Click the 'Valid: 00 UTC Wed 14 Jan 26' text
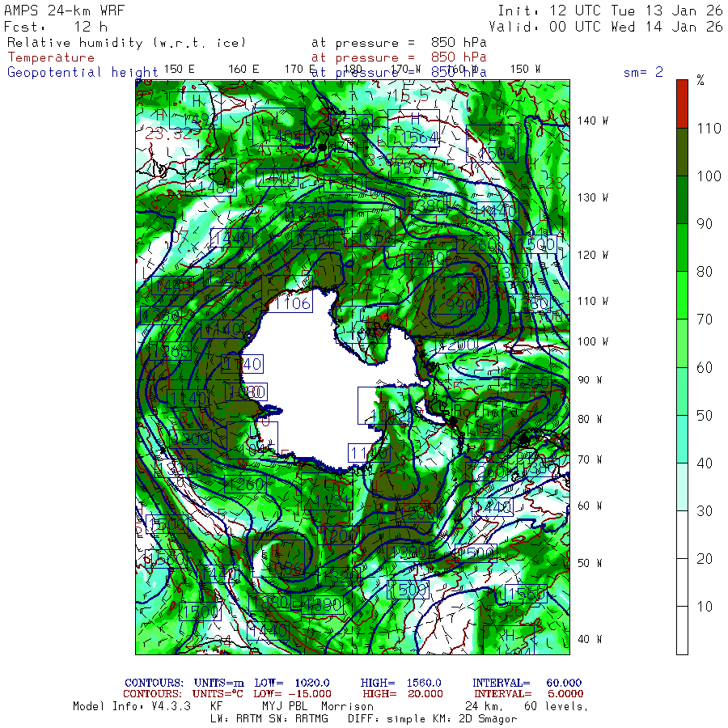This screenshot has height=728, width=728. point(605,27)
